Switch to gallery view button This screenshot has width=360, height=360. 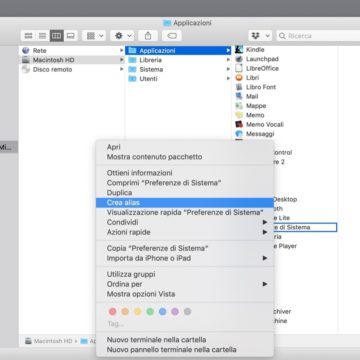(x=71, y=36)
